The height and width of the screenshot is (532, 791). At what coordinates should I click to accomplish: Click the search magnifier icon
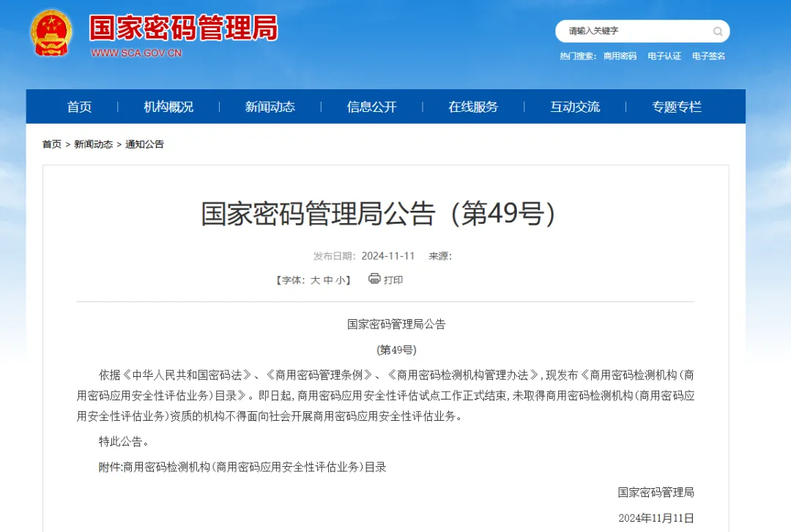point(718,31)
